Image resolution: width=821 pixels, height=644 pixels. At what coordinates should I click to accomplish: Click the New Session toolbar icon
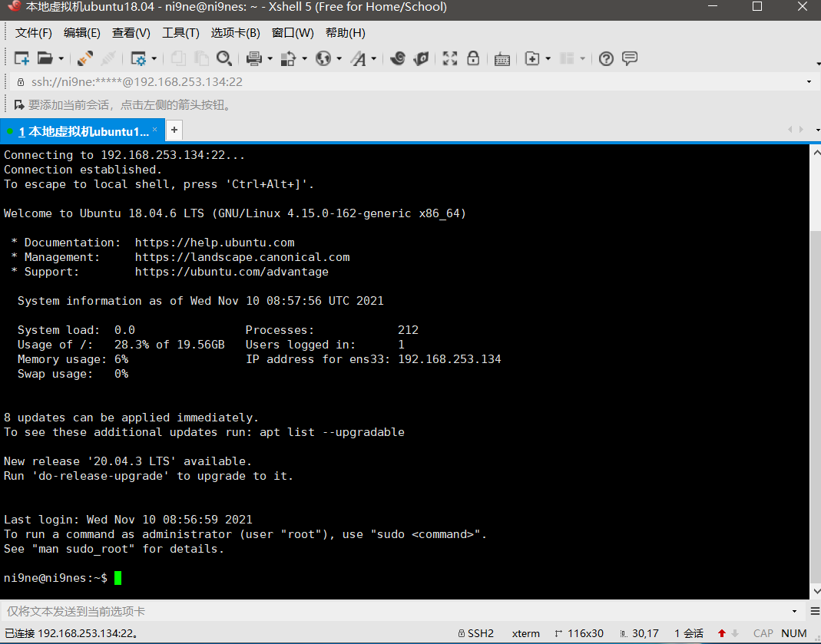point(22,58)
